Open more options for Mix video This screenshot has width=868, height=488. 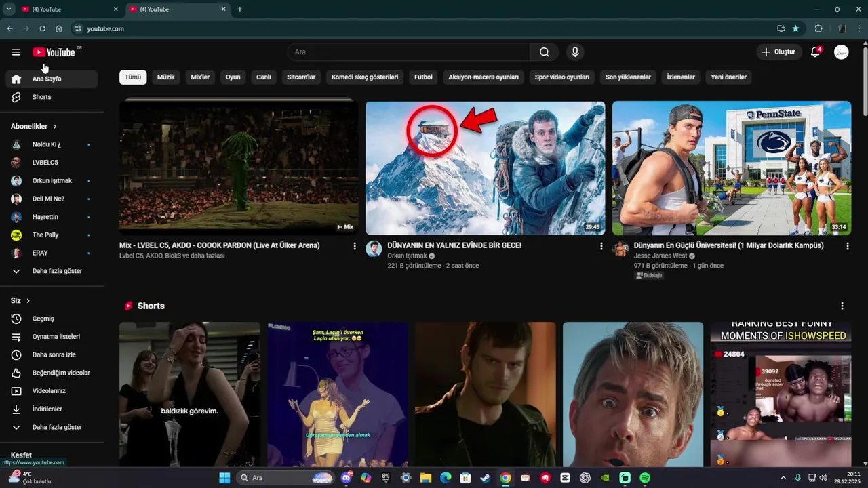pyautogui.click(x=354, y=247)
